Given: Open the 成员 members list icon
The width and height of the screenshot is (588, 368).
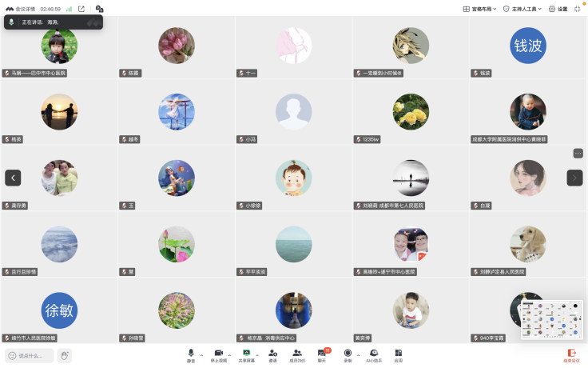Looking at the screenshot, I should pos(297,355).
